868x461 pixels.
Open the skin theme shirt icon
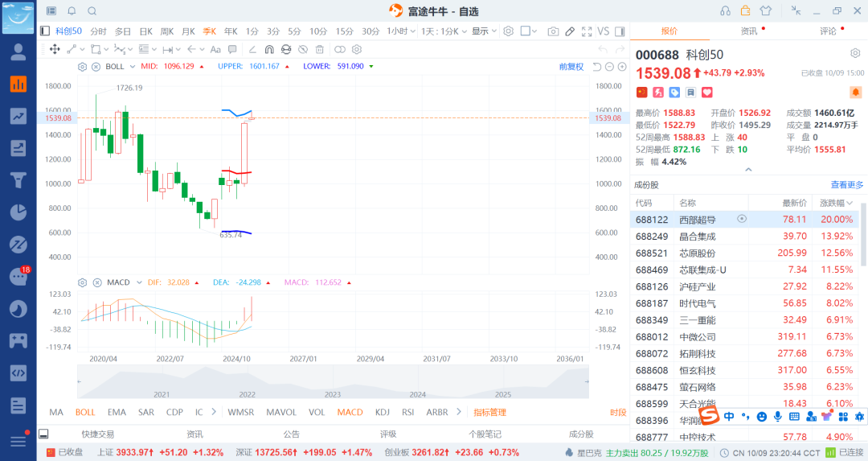click(766, 10)
